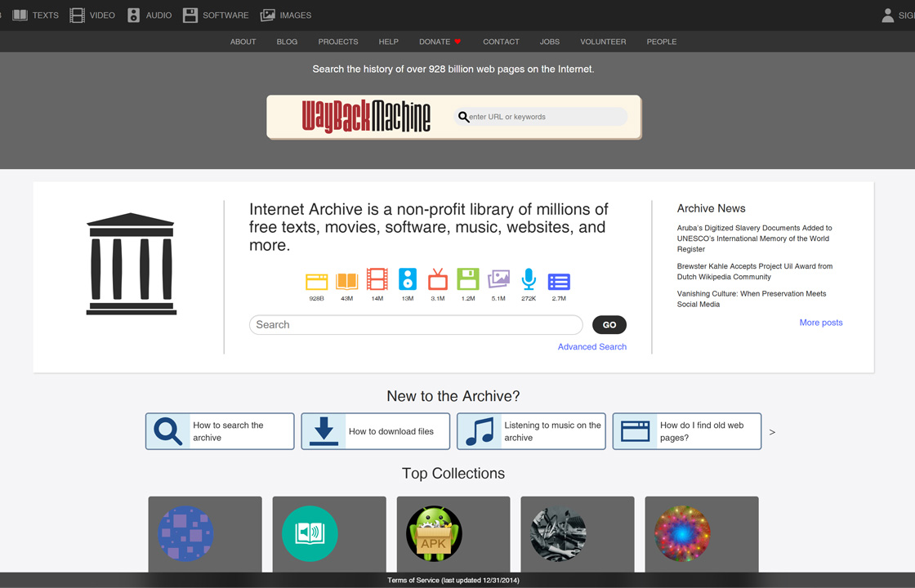Open audio speaker icon labeled 13M

[x=408, y=278]
